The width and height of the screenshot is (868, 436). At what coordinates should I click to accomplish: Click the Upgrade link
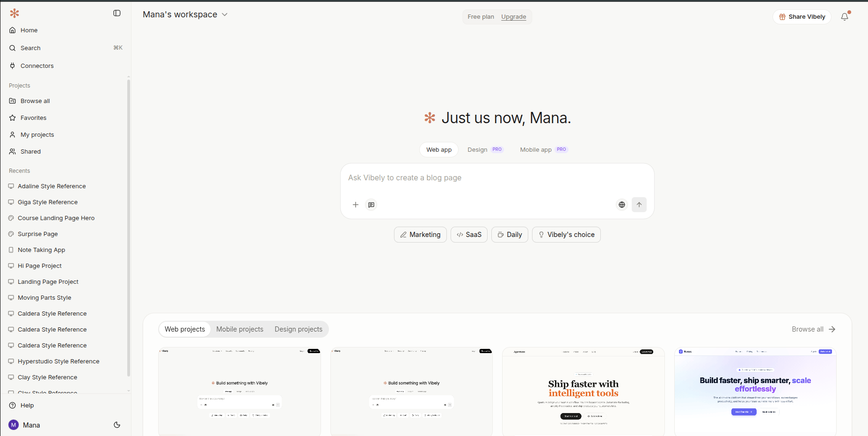(x=513, y=17)
